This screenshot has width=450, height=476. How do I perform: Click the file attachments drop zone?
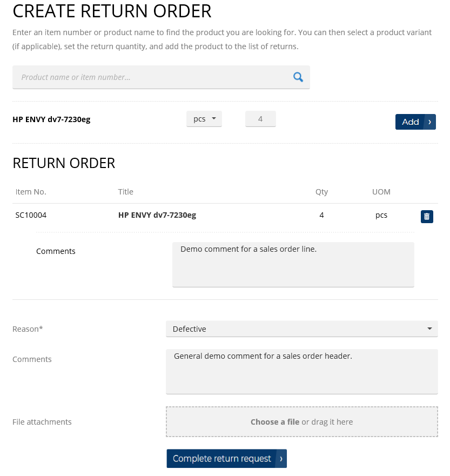[301, 421]
